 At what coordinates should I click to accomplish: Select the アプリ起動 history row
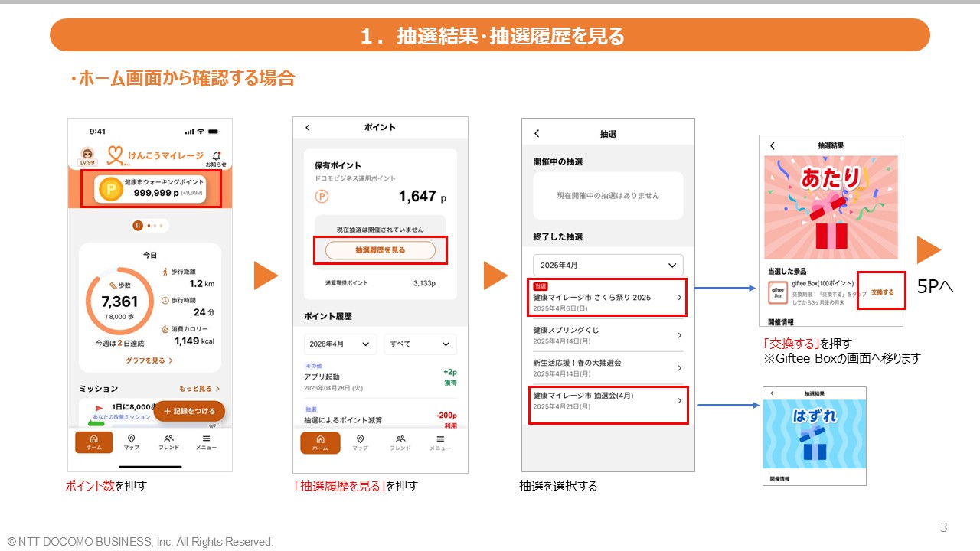[380, 377]
